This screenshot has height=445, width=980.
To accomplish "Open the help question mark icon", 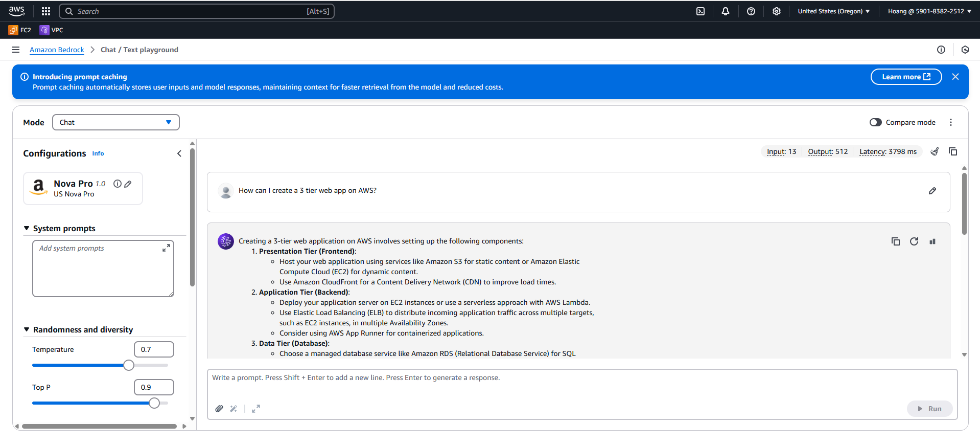I will coord(751,11).
